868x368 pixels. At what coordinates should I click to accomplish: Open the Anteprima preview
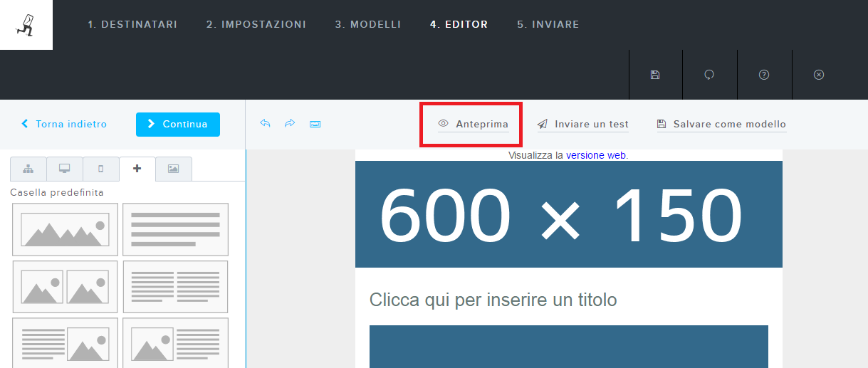[474, 124]
